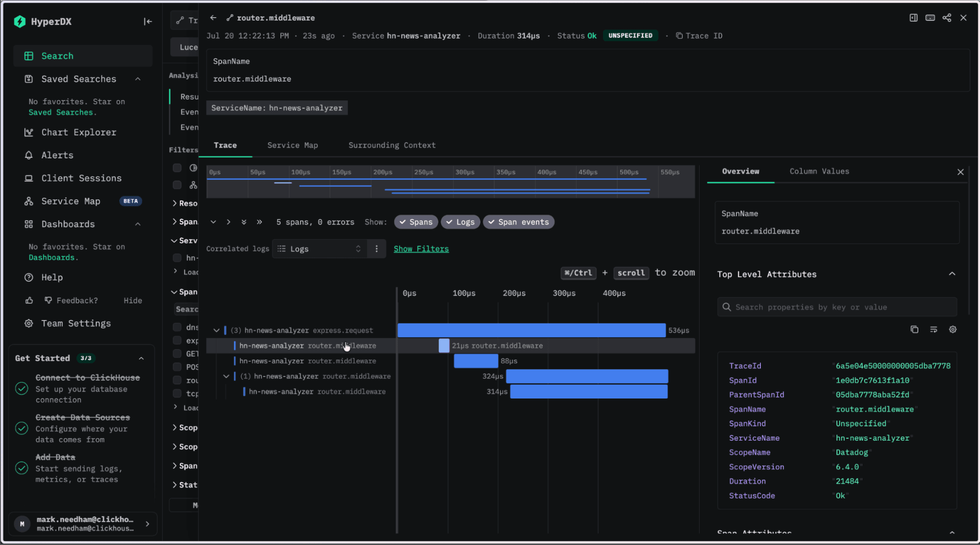Select the 536µs express.request span bar
Screen dimensions: 980x545
[x=531, y=330]
